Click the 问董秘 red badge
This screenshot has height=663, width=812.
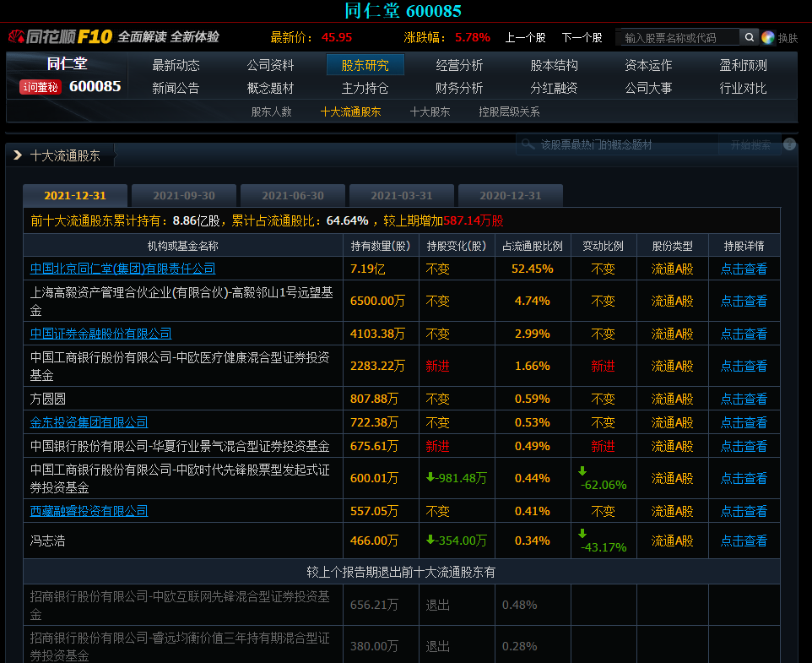(x=41, y=87)
